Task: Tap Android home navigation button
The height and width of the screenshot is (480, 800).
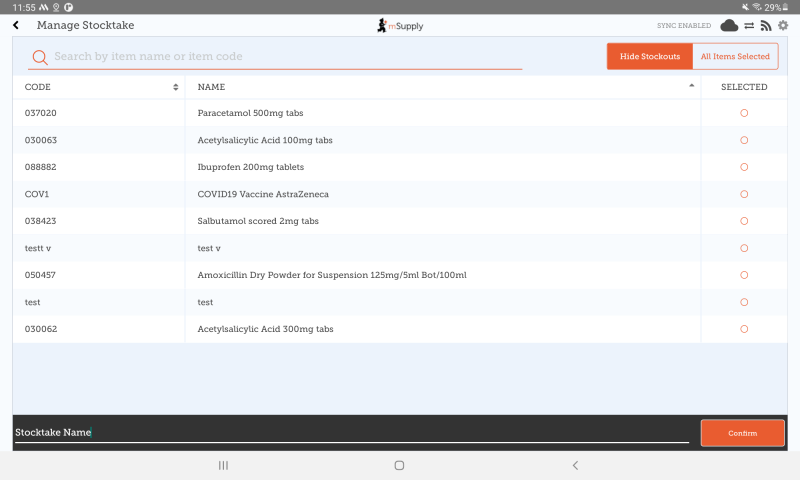Action: 399,465
